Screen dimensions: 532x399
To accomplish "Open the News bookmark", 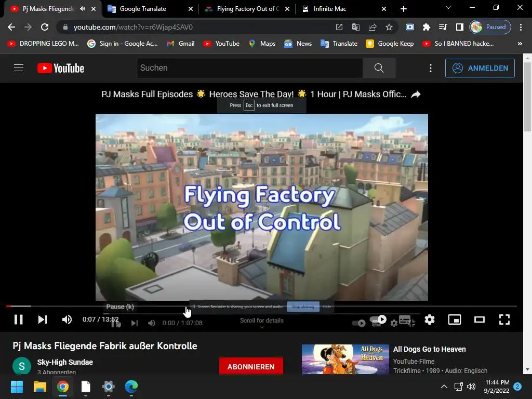I will (298, 44).
